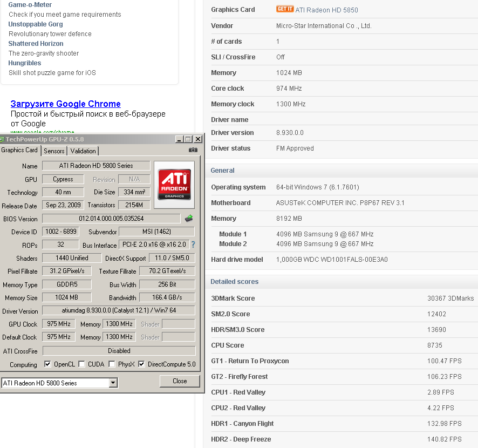Click the General section heading
Screen dimensions: 478x448
(222, 171)
